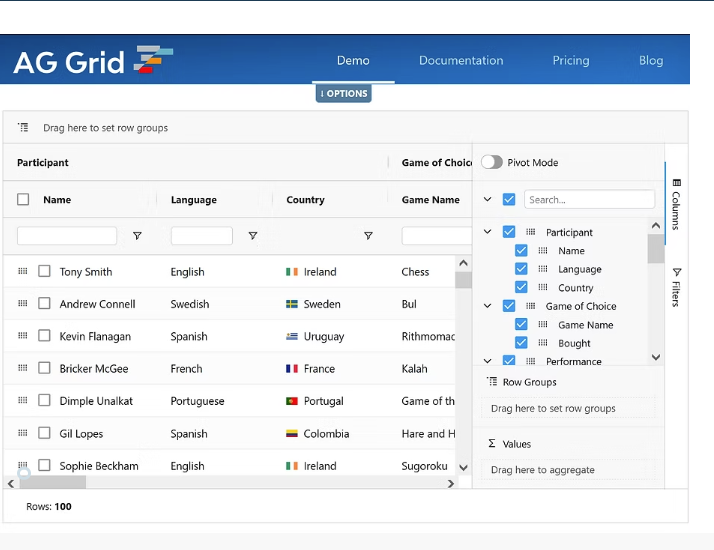
Task: Collapse all groups chevron beside search box
Action: pyautogui.click(x=488, y=199)
